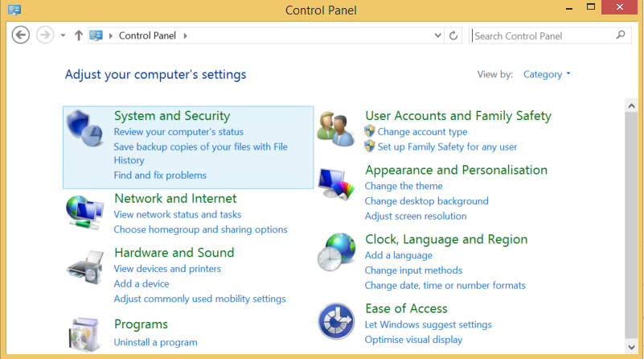
Task: Open Adjust commonly used mobility settings
Action: pyautogui.click(x=199, y=299)
